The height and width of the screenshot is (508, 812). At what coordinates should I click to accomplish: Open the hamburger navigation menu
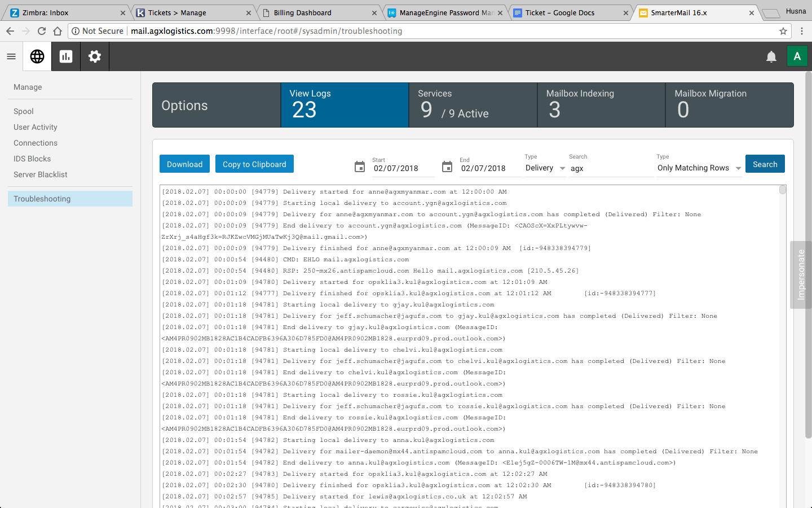pos(11,56)
